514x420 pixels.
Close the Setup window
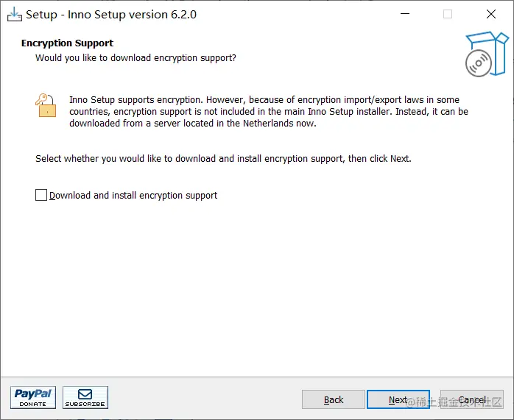click(491, 14)
